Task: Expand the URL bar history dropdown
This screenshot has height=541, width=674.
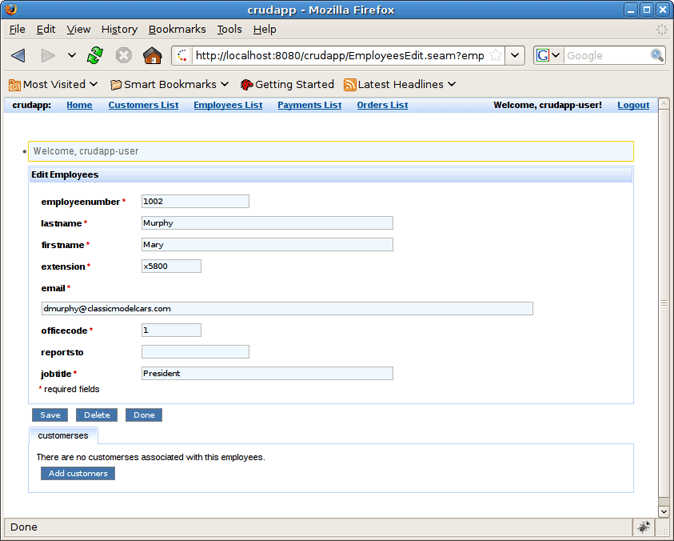Action: [x=515, y=56]
